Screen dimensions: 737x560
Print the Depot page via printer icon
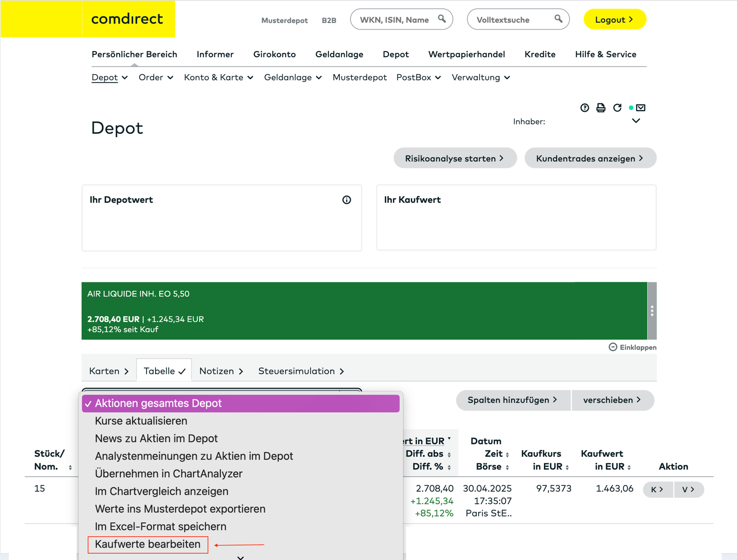tap(601, 107)
